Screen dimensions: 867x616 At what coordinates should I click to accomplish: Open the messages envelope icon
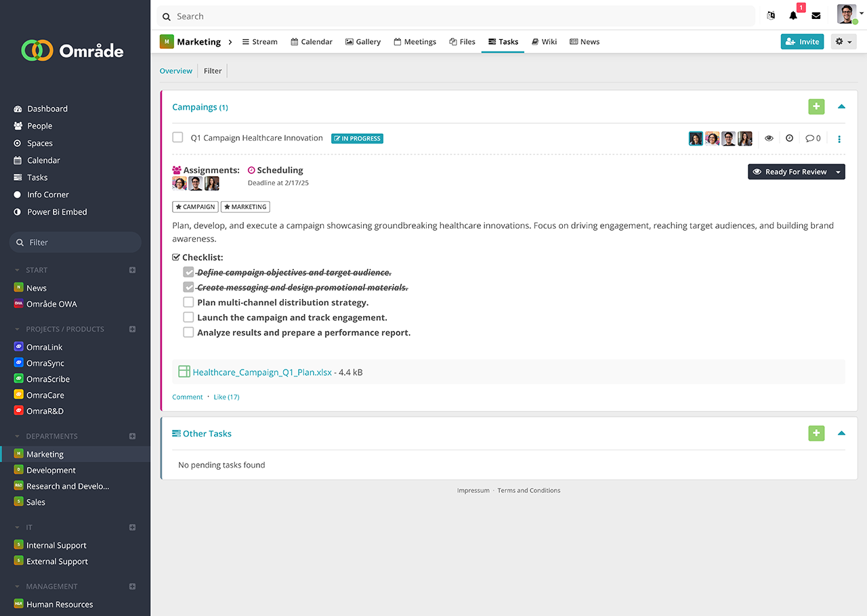click(816, 16)
